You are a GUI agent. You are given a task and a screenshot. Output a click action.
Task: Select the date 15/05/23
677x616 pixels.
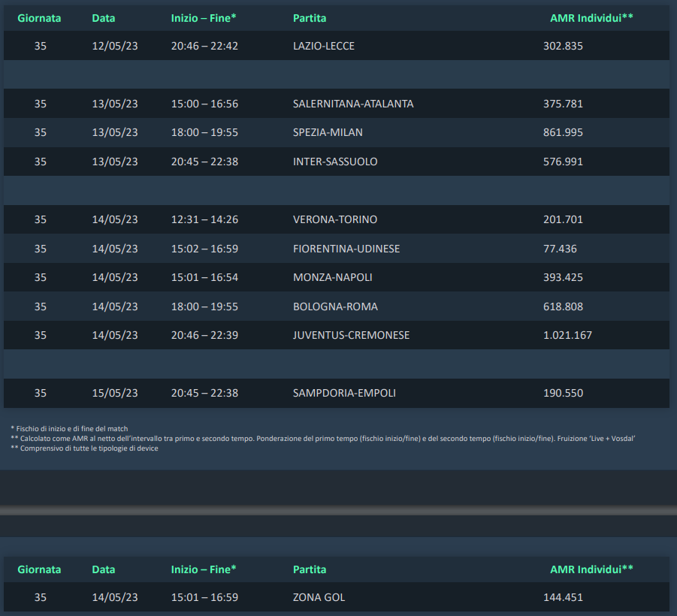point(115,393)
